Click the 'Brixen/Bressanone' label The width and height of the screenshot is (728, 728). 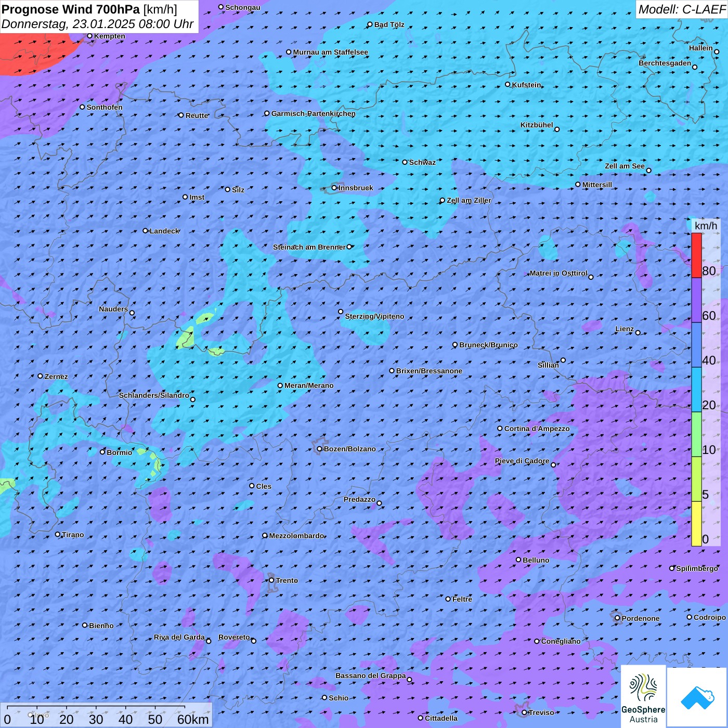(429, 371)
